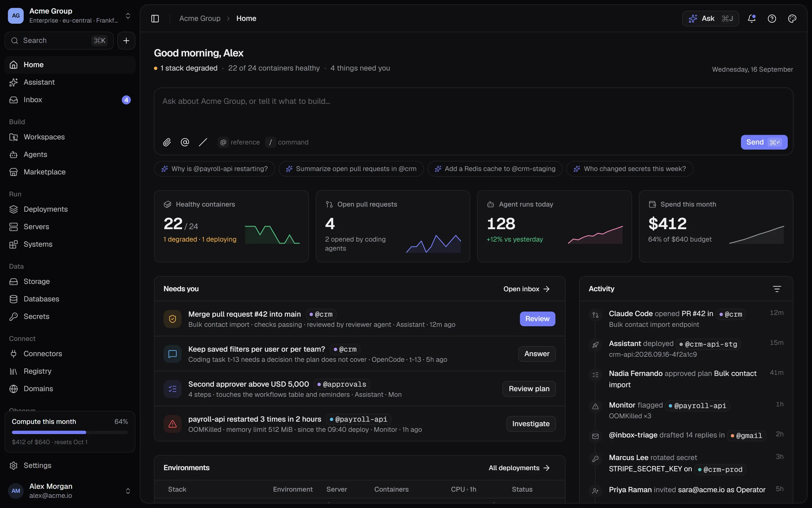Screen dimensions: 812x508
Task: Select suggestion Add a Redis cache to @crm-staging
Action: 495,169
